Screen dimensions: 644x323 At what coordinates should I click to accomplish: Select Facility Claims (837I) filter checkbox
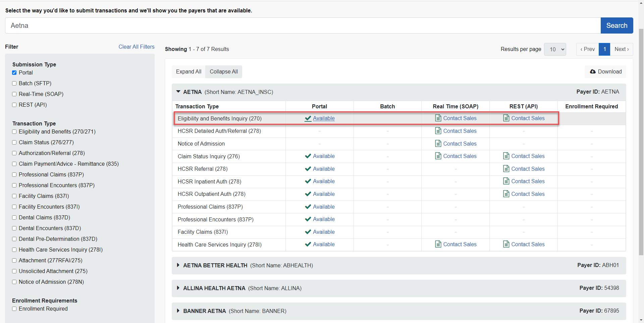click(14, 196)
